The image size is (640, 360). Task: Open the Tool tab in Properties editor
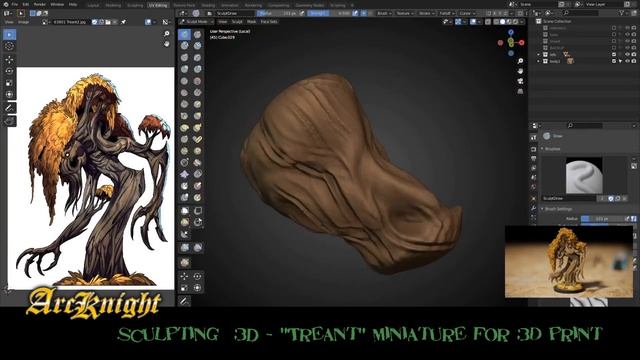tap(533, 138)
